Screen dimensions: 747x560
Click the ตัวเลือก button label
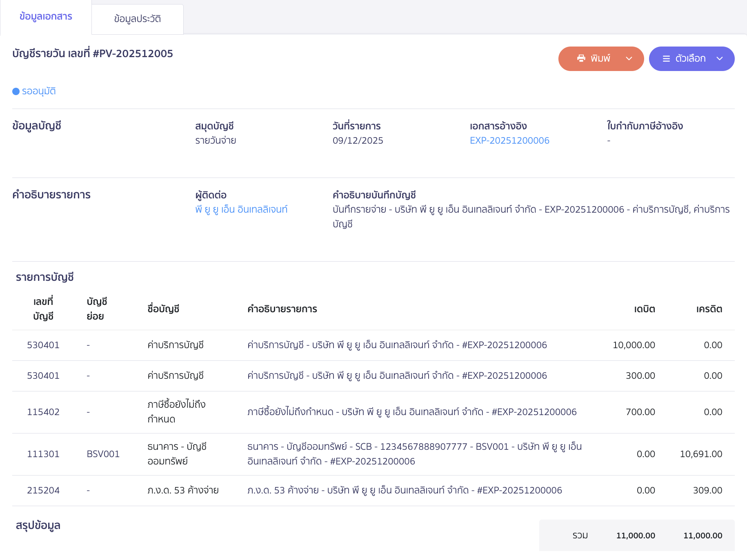tap(690, 59)
